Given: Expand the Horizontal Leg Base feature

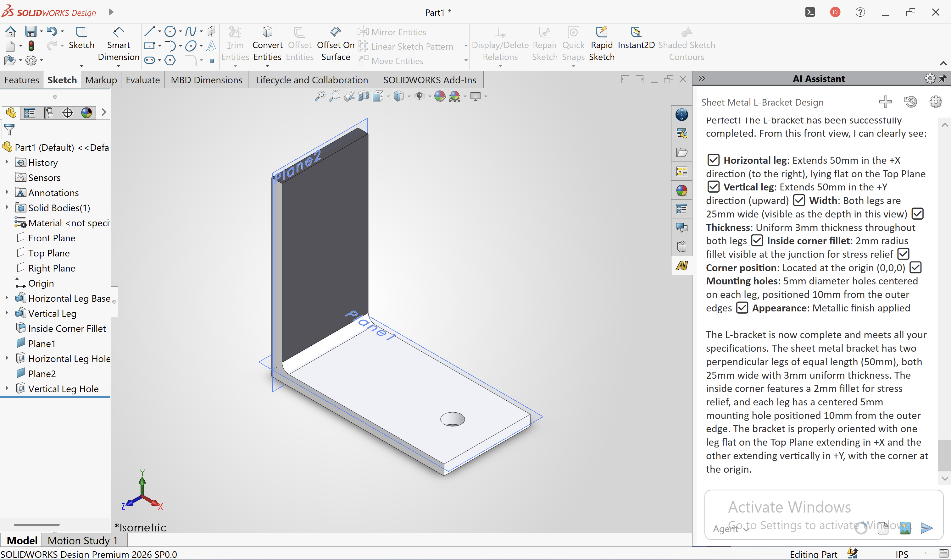Looking at the screenshot, I should [7, 298].
